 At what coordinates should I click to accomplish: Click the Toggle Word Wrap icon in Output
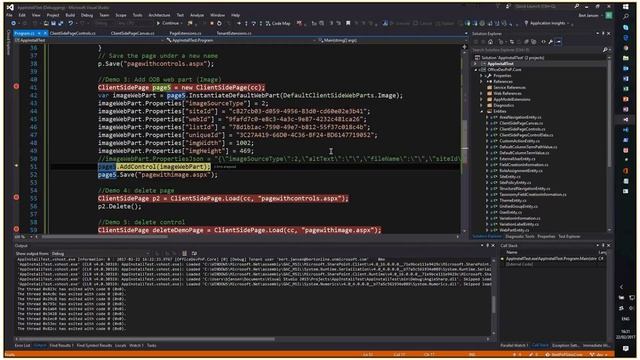tap(194, 253)
